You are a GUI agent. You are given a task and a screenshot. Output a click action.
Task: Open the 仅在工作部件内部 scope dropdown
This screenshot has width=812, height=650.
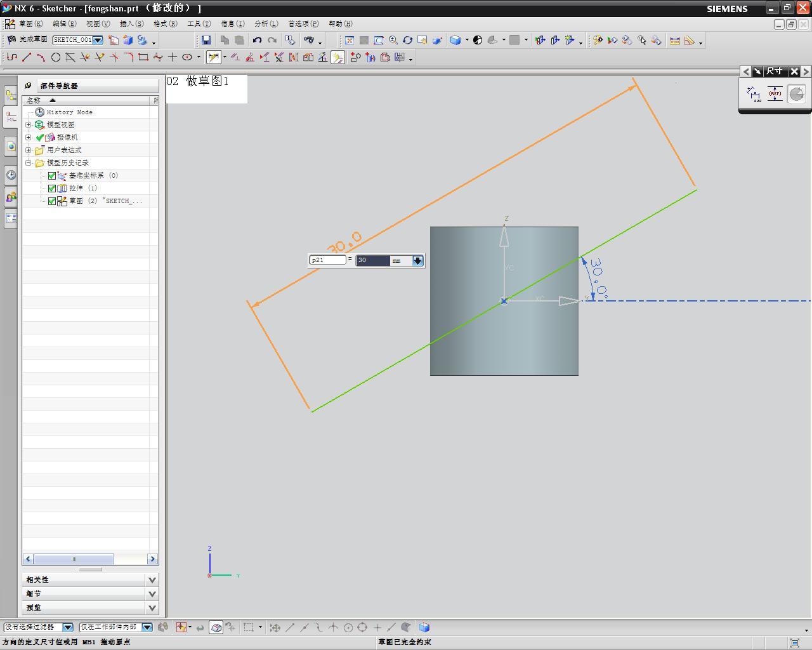click(x=147, y=627)
